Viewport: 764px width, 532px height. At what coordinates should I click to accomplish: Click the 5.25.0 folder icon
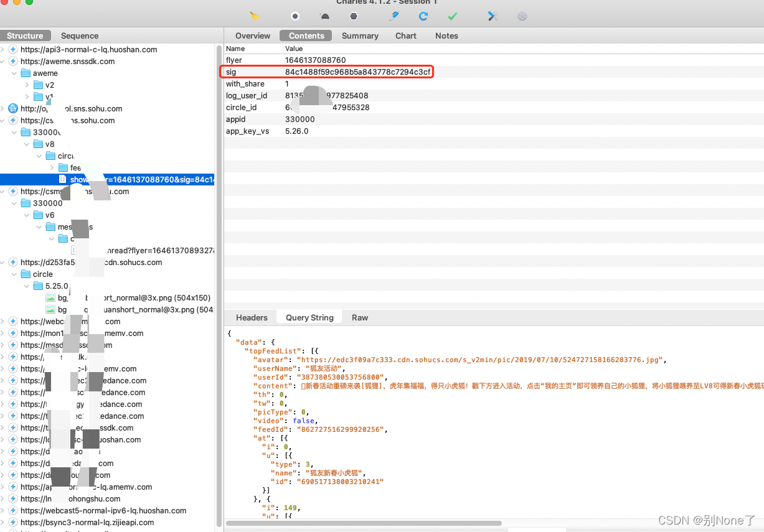click(x=39, y=286)
